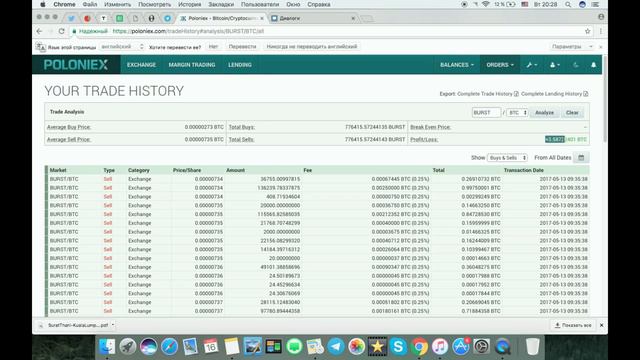This screenshot has height=360, width=640.
Task: Open the Параметры translate options dropdown
Action: 572,47
